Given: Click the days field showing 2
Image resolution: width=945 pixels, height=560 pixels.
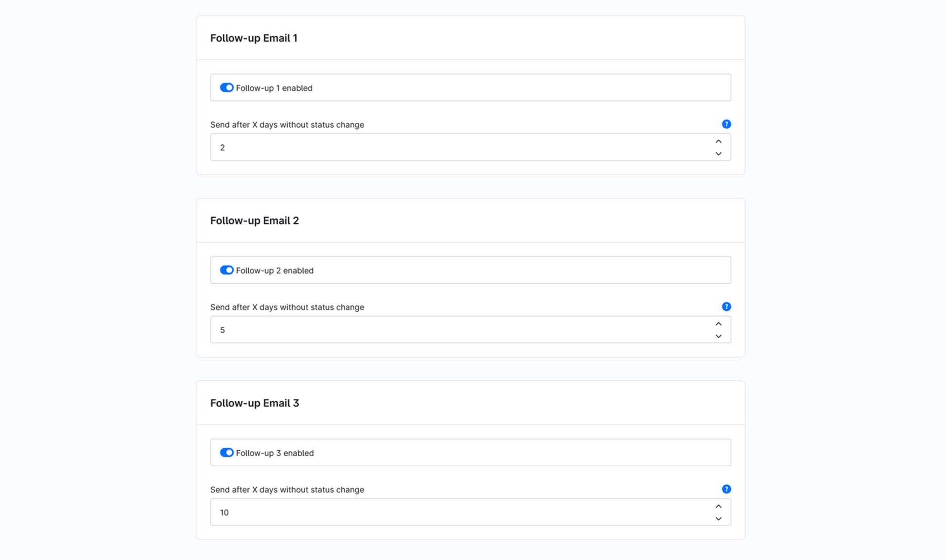Looking at the screenshot, I should (x=470, y=147).
